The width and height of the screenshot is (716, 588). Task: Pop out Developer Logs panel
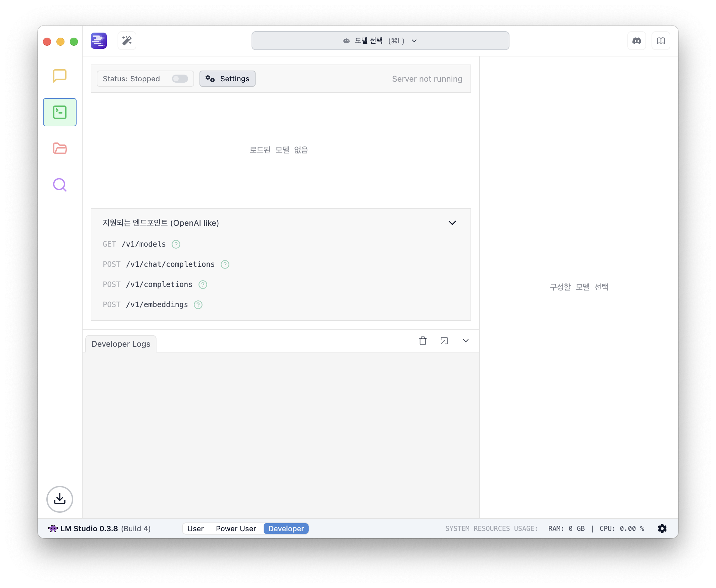pos(444,341)
